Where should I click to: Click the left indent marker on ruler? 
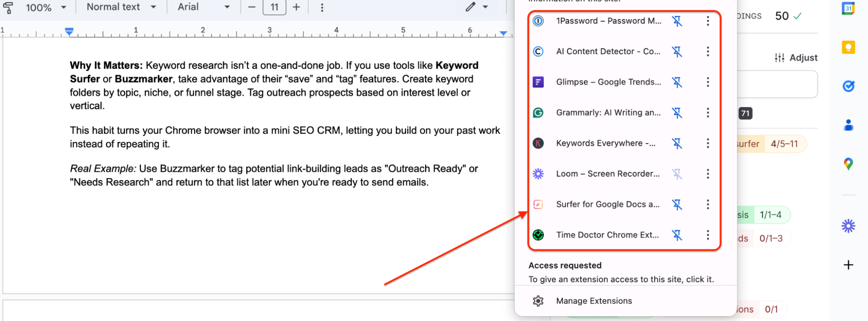click(x=69, y=31)
